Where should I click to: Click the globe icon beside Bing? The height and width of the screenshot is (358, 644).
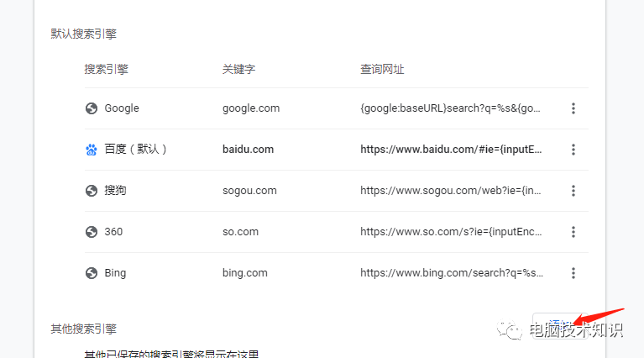pos(92,273)
